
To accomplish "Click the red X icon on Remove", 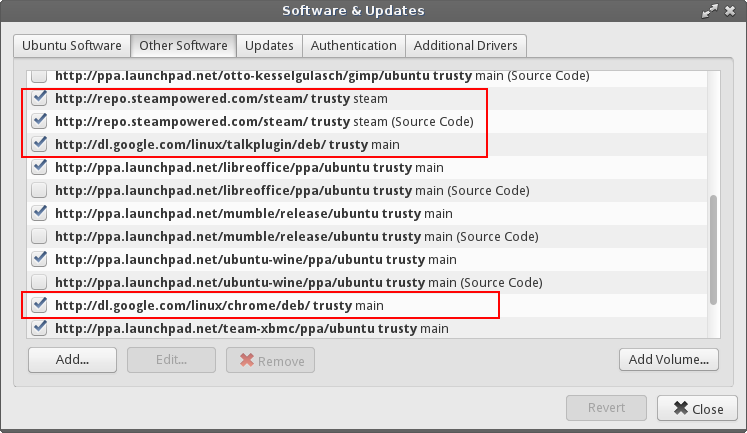I will (247, 360).
